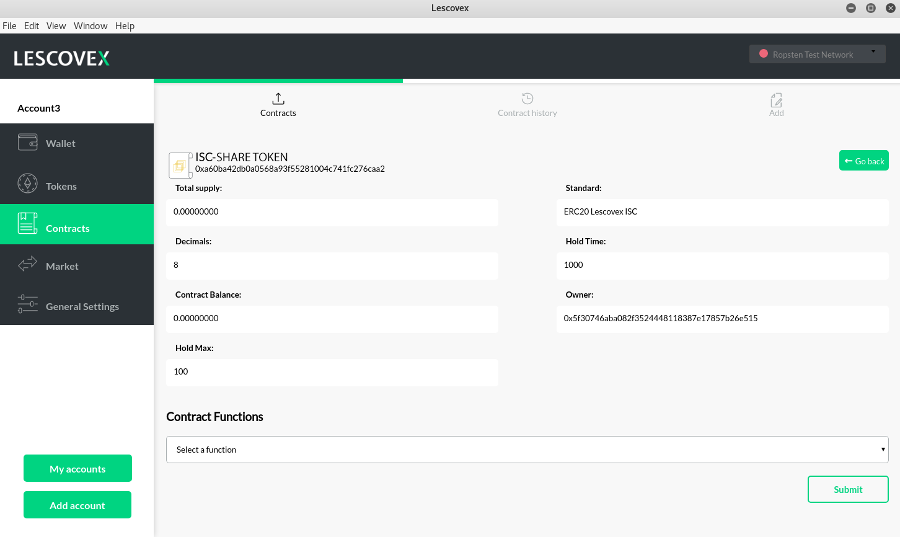
Task: Expand the Select a function dropdown
Action: pyautogui.click(x=527, y=450)
